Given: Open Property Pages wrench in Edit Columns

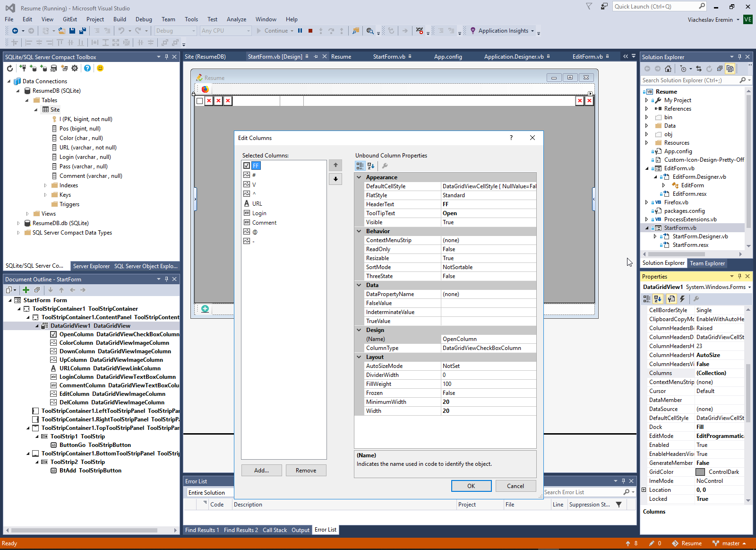Looking at the screenshot, I should (x=385, y=166).
